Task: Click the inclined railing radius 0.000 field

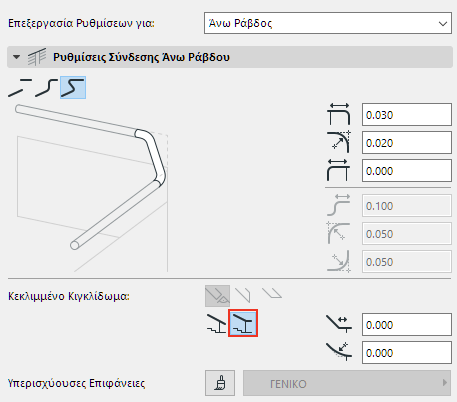Action: (407, 353)
